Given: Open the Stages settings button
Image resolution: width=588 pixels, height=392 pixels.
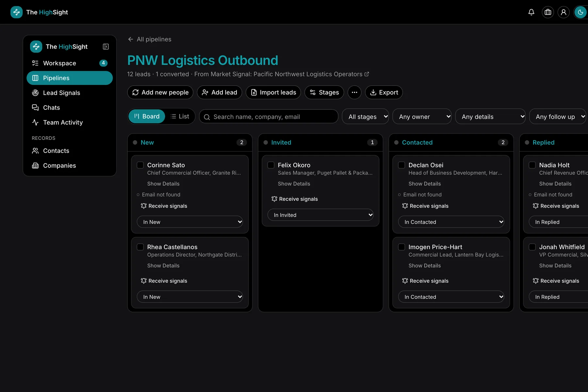Looking at the screenshot, I should click(x=324, y=92).
